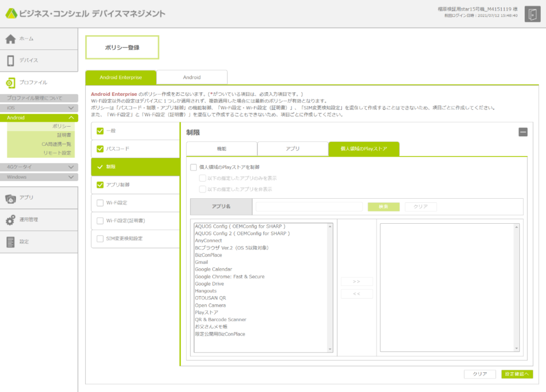Image resolution: width=546 pixels, height=392 pixels.
Task: Click the Operations management gears icon
Action: point(11,220)
